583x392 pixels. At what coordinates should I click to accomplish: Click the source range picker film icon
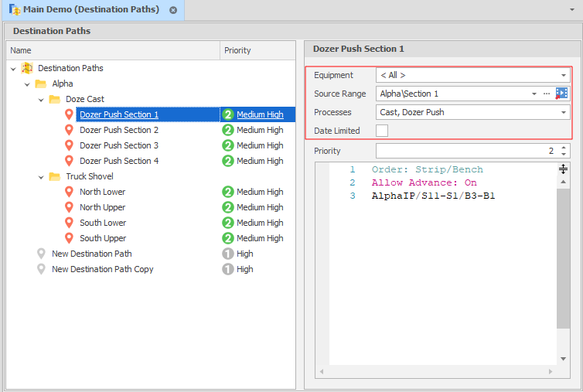[x=561, y=94]
